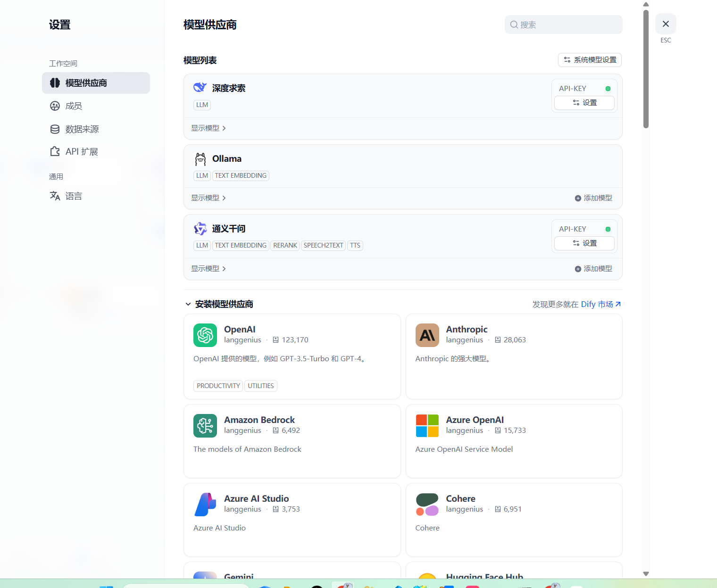Click the scrollbar down arrow
Viewport: 717px width, 588px height.
646,574
